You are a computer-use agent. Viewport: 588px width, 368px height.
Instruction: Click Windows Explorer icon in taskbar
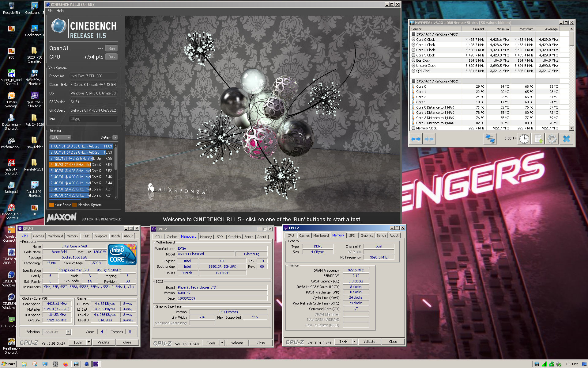point(24,364)
